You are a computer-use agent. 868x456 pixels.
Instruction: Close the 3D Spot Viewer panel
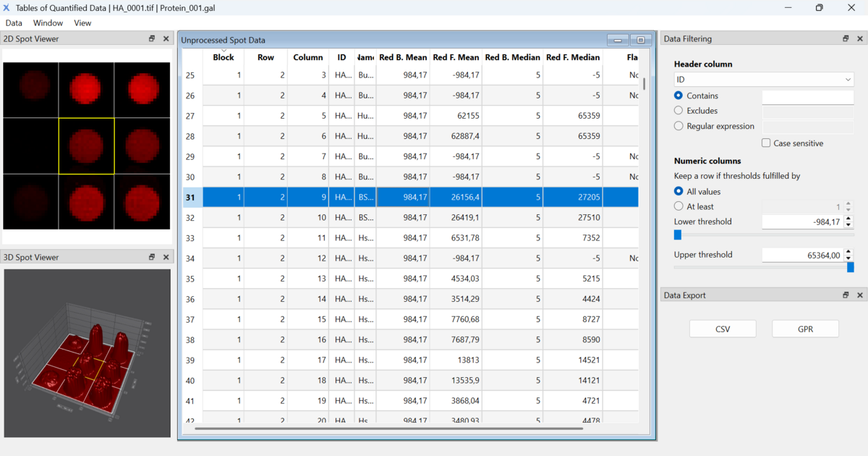pyautogui.click(x=166, y=257)
